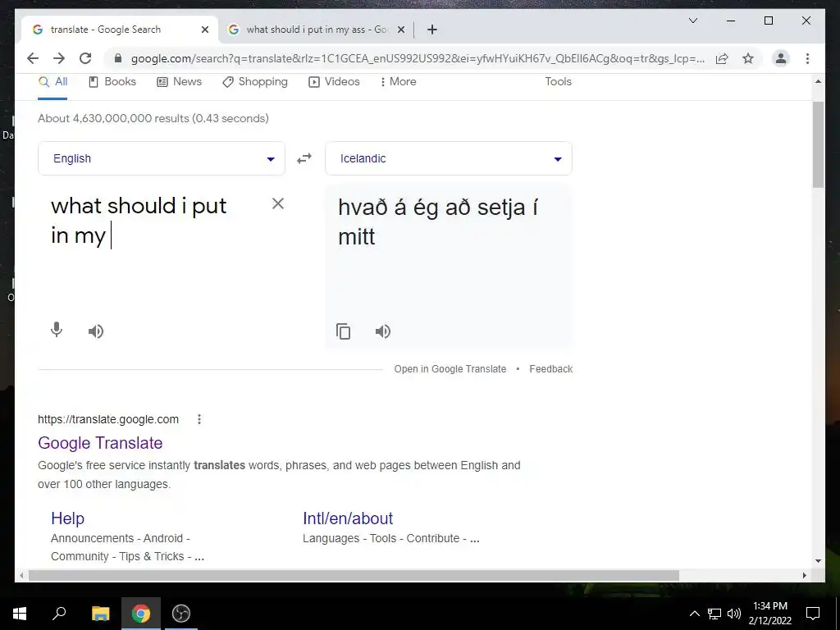840x630 pixels.
Task: Copy the Icelandic translation
Action: tap(344, 331)
